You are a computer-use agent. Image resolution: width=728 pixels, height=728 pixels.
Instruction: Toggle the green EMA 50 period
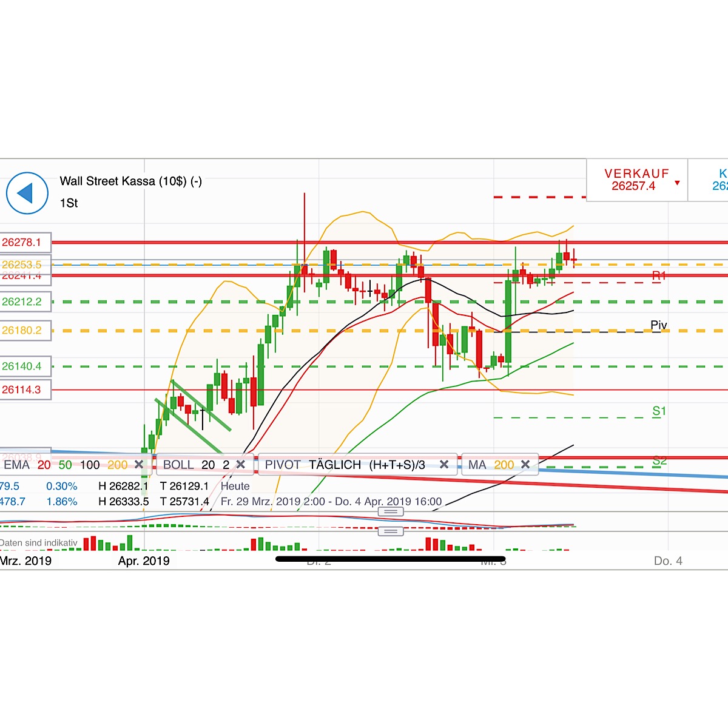pyautogui.click(x=64, y=464)
